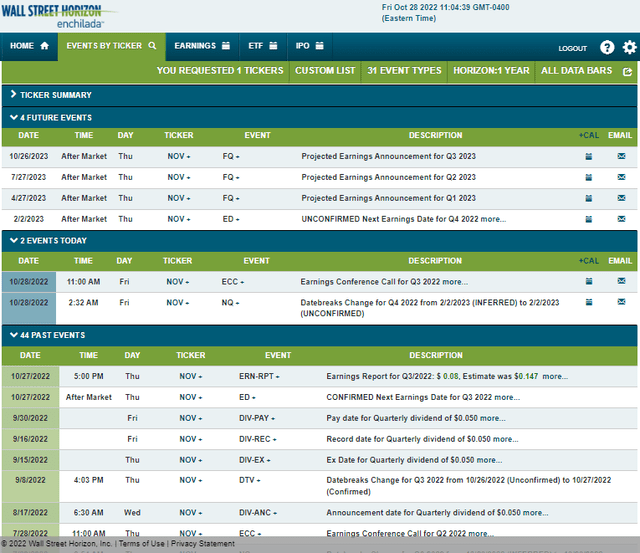Screen dimensions: 640x553
Task: Select the 10/27/2022 date cell for ERN-RPT
Action: pos(30,376)
